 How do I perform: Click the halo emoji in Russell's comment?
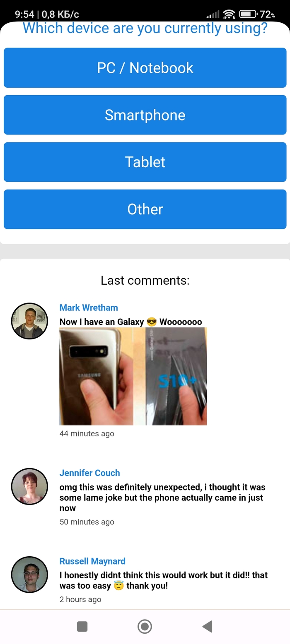coord(119,586)
